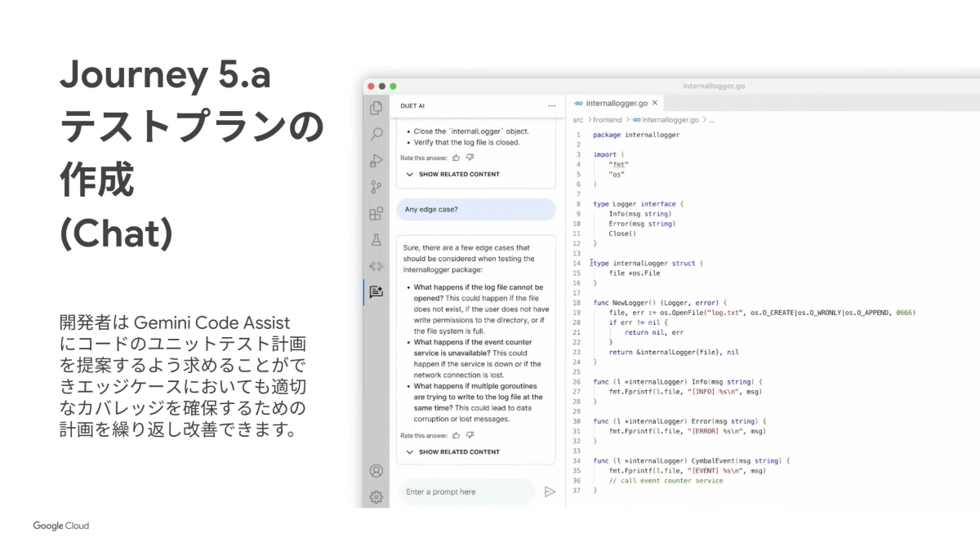The width and height of the screenshot is (980, 551).
Task: Click the 'return nil, err' line
Action: tap(654, 332)
